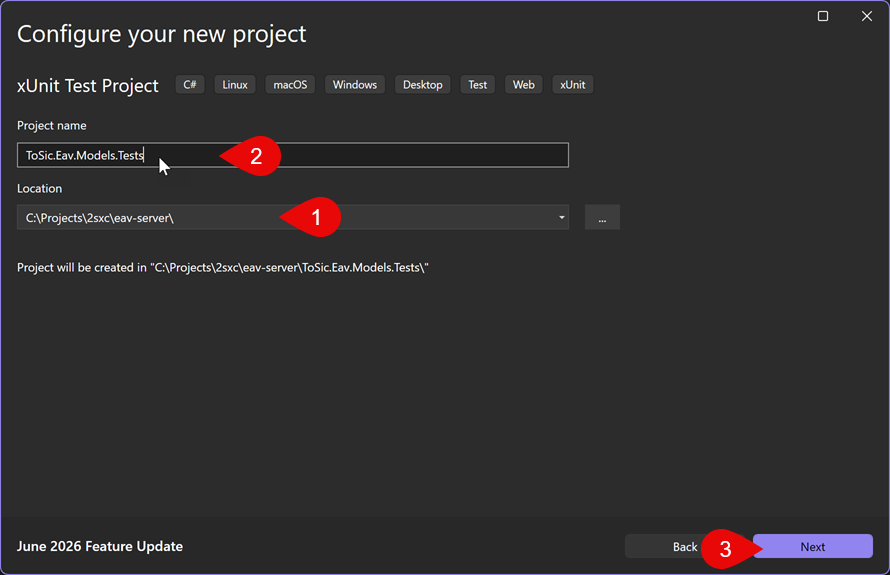Browse for location with ellipsis button
890x575 pixels.
(x=602, y=217)
